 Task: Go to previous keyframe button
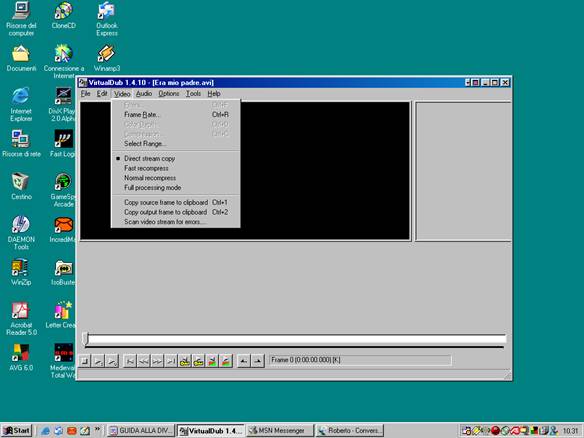(185, 361)
